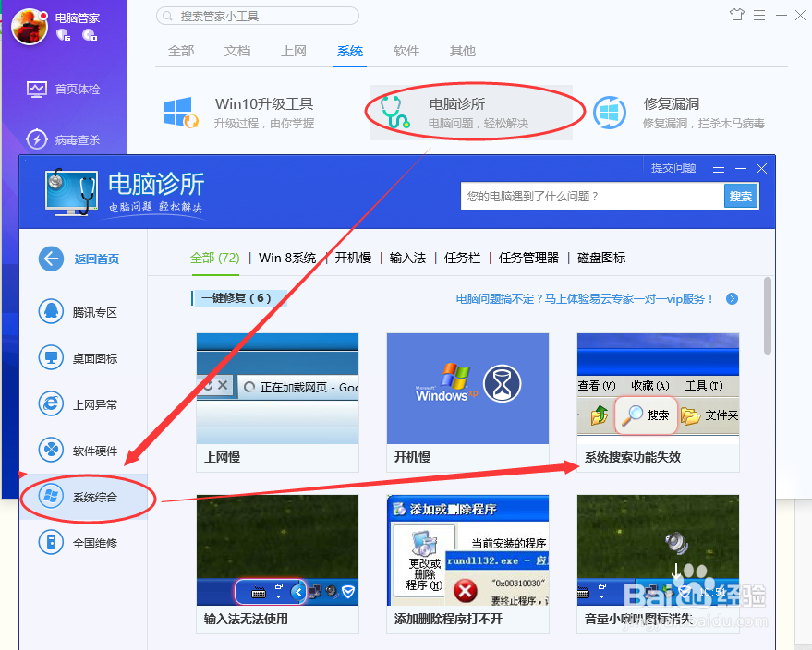Click the back arrow icon for 返回首页
812x650 pixels.
(x=51, y=259)
